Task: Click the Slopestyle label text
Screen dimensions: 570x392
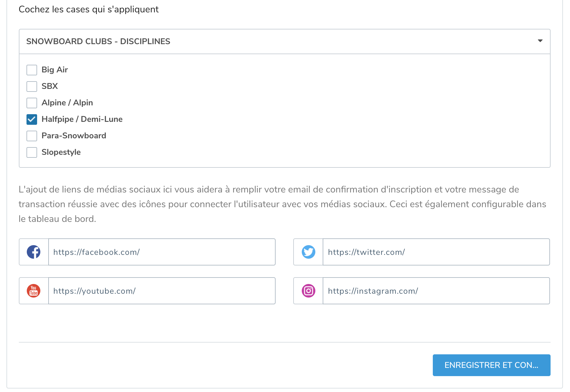Action: (61, 152)
